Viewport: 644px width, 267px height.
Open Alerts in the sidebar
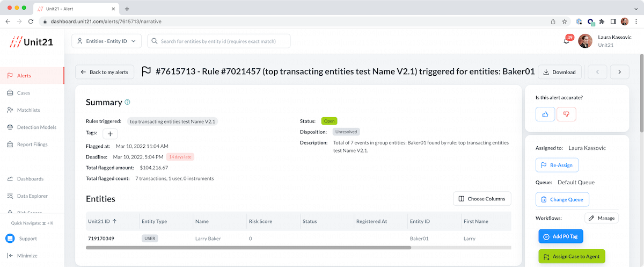(x=32, y=76)
